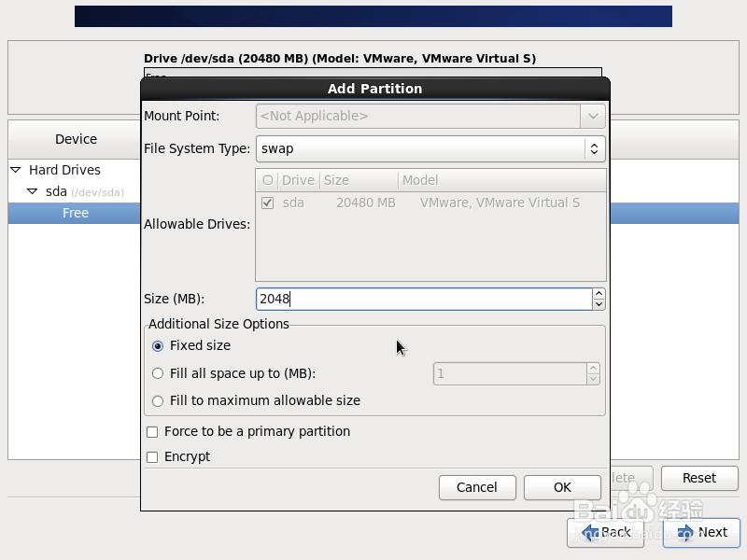Collapse the Hard Drives tree node

pyautogui.click(x=16, y=170)
